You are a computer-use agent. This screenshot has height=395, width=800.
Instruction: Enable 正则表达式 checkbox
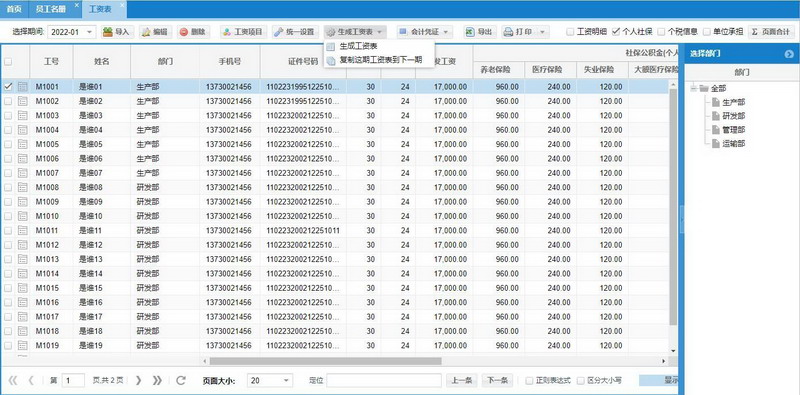pyautogui.click(x=530, y=380)
